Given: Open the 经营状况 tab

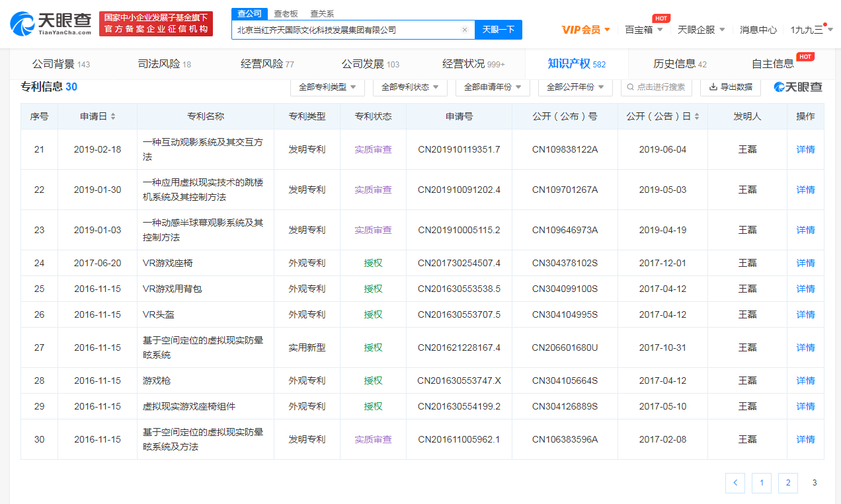Looking at the screenshot, I should [473, 64].
